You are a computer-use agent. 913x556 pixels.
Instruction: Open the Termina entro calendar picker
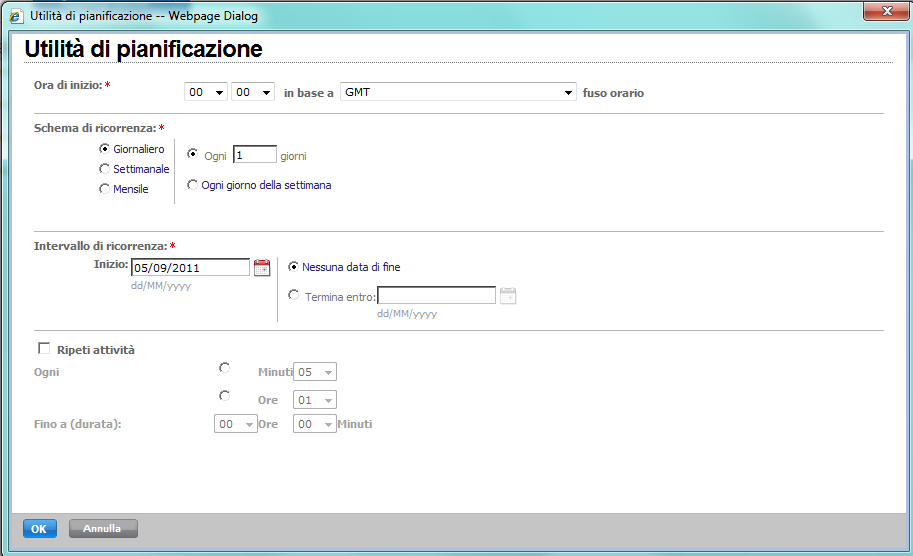click(508, 295)
